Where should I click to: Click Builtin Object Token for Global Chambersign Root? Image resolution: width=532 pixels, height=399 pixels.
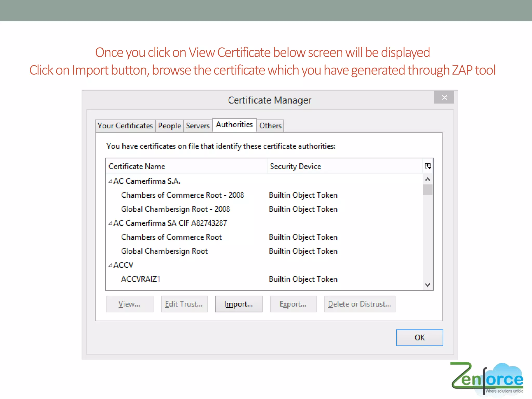pos(303,251)
